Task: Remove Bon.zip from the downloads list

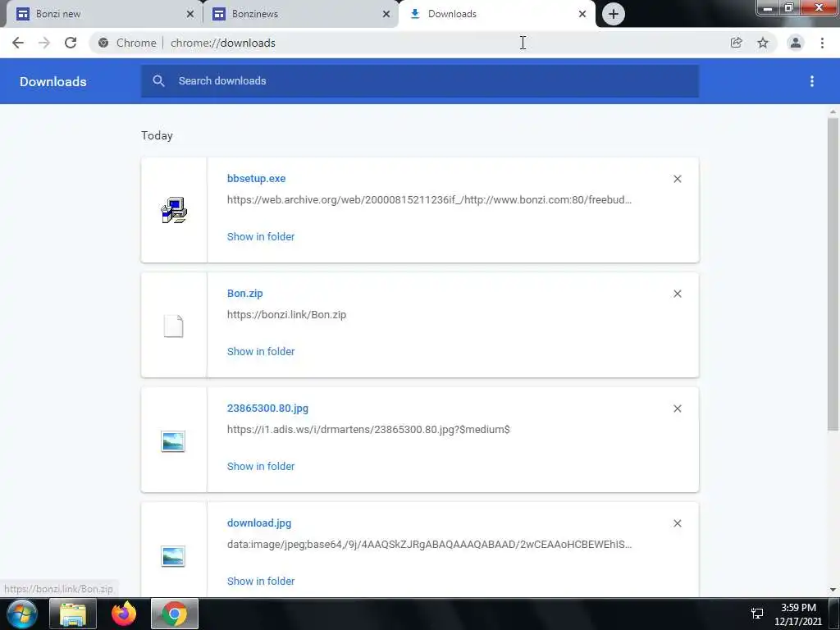Action: 677,294
